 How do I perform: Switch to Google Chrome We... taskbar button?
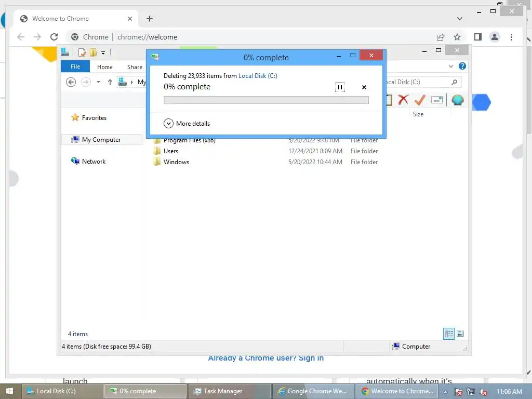[313, 391]
